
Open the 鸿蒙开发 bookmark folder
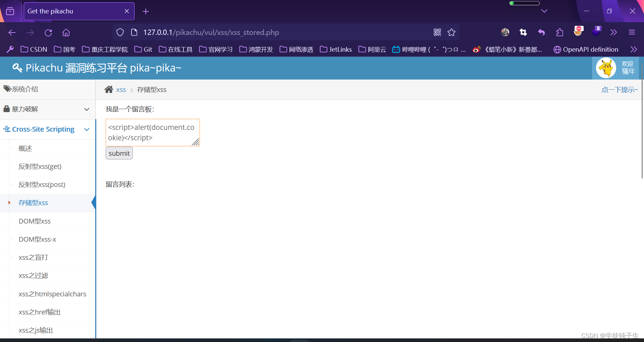(x=256, y=49)
